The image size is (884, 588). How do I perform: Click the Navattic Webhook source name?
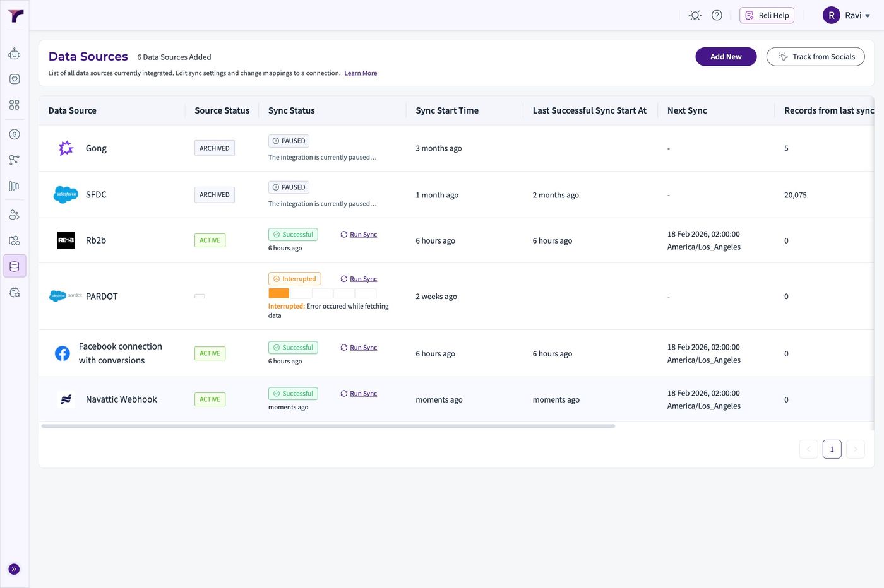click(121, 399)
